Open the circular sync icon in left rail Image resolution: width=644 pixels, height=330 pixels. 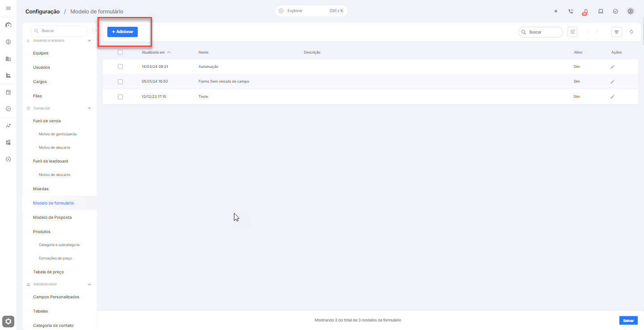(8, 159)
